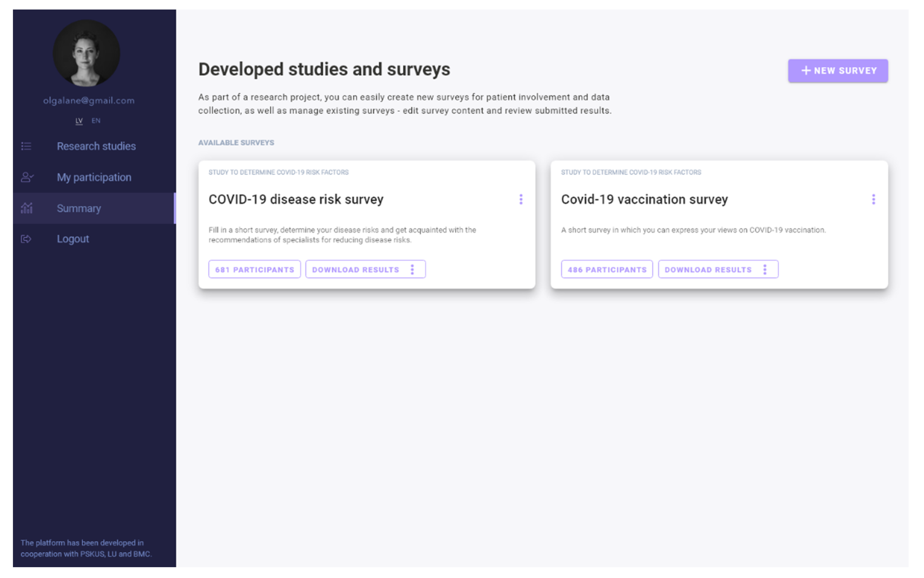Click the Research studies list icon
The height and width of the screenshot is (578, 924).
(26, 146)
